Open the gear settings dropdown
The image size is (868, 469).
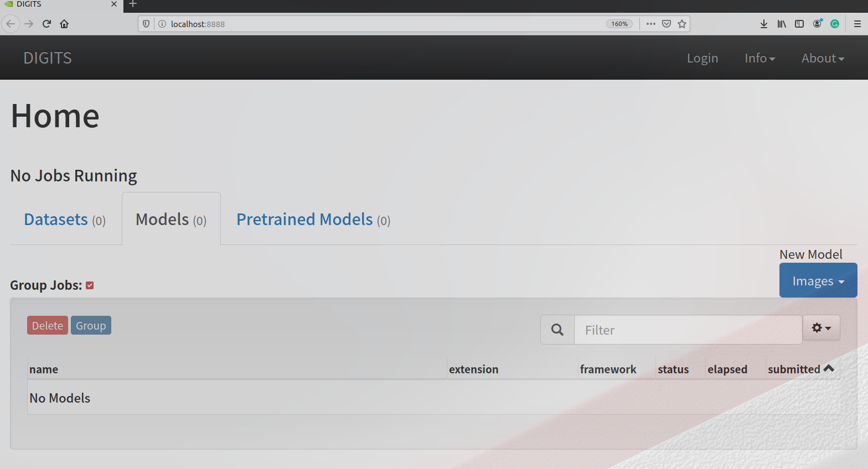tap(821, 328)
